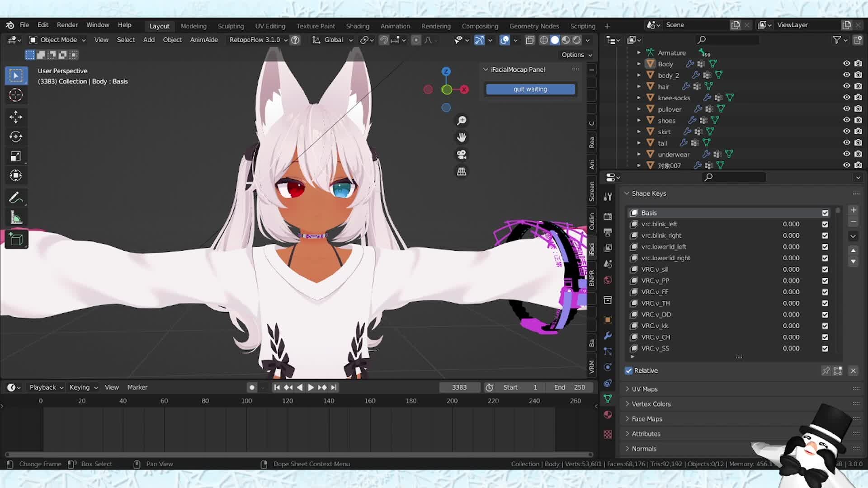This screenshot has height=488, width=868.
Task: Open the Material Properties tab (sphere icon)
Action: click(608, 414)
